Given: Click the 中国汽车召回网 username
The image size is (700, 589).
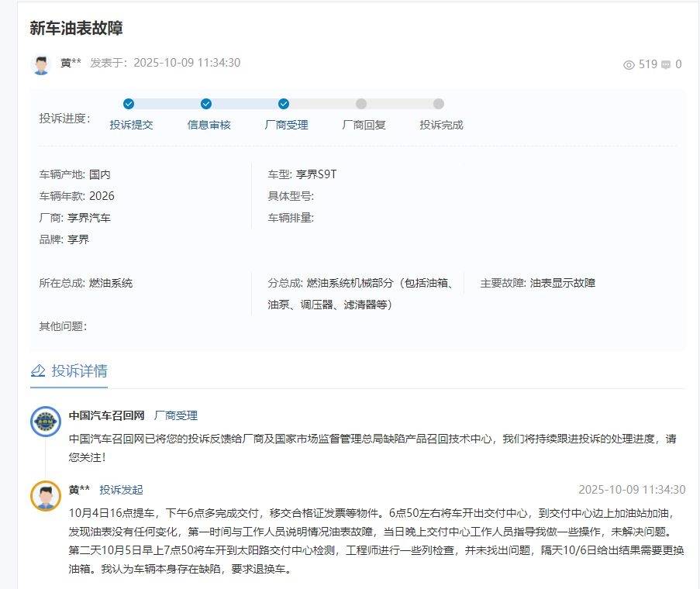Looking at the screenshot, I should 106,416.
